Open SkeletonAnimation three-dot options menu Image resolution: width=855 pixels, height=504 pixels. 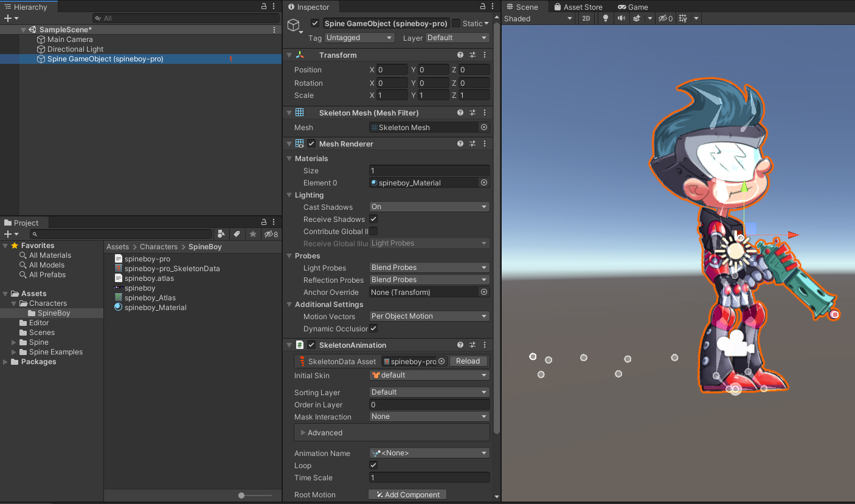pos(485,345)
